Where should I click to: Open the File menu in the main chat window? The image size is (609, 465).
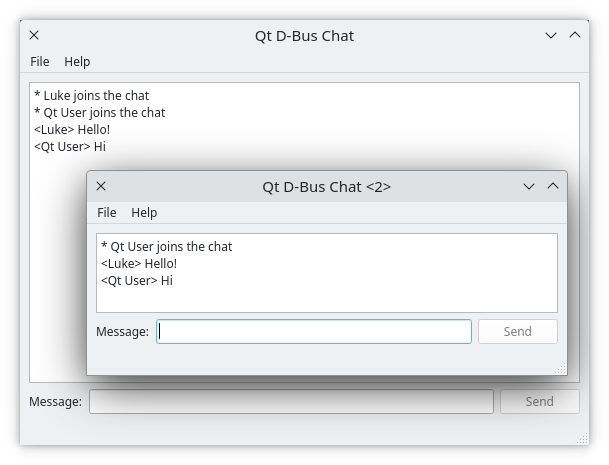[x=40, y=62]
